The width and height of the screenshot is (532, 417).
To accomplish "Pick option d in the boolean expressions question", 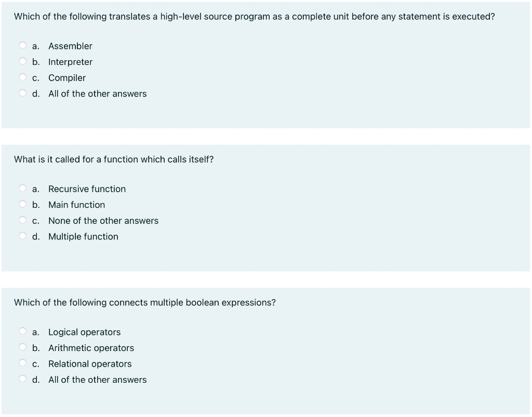I will [x=22, y=378].
